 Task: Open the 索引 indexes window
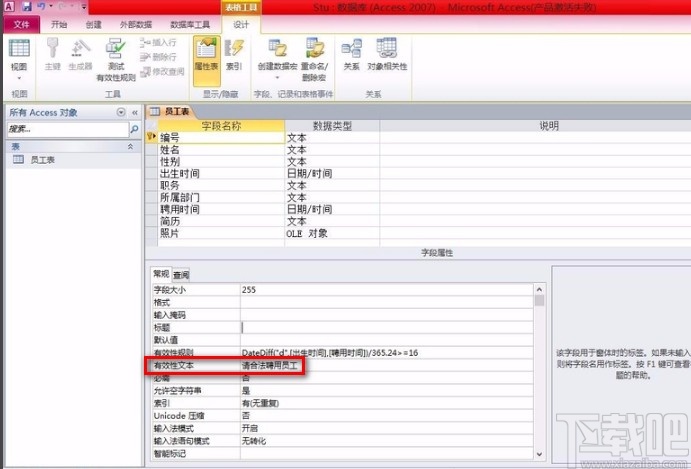pos(234,55)
